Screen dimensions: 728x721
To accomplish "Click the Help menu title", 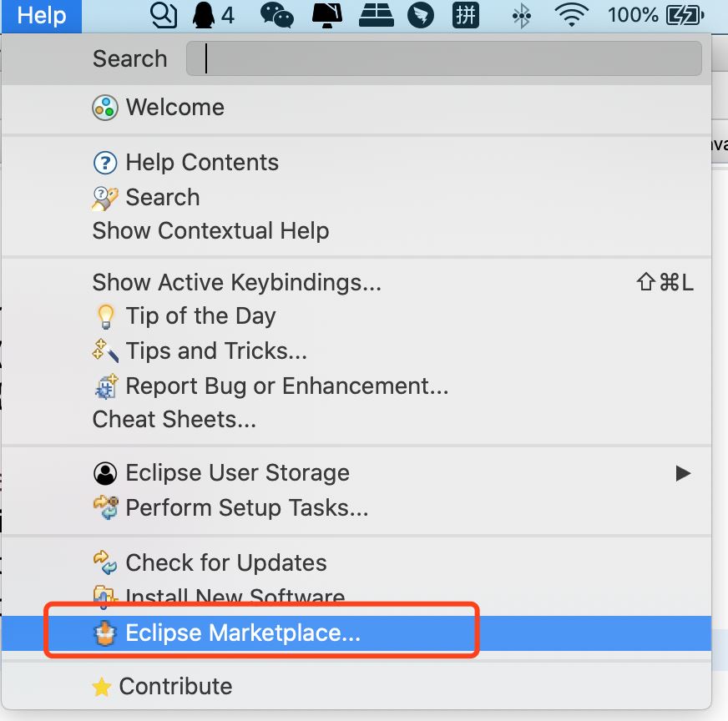I will [x=40, y=14].
